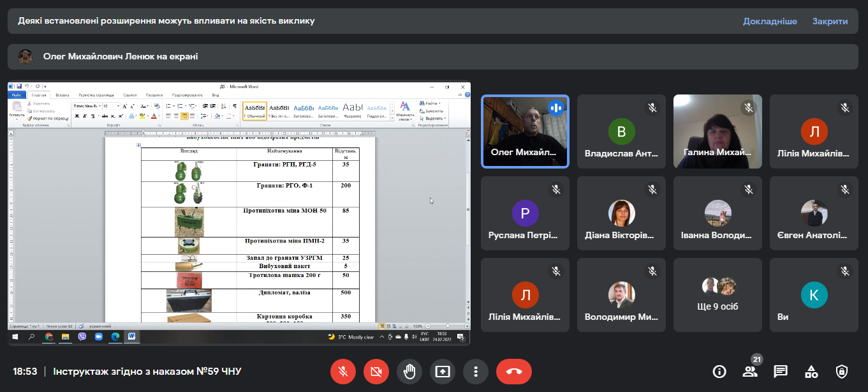The image size is (868, 392).
Task: Select Олег Михайлович speaker video tile
Action: pyautogui.click(x=526, y=132)
